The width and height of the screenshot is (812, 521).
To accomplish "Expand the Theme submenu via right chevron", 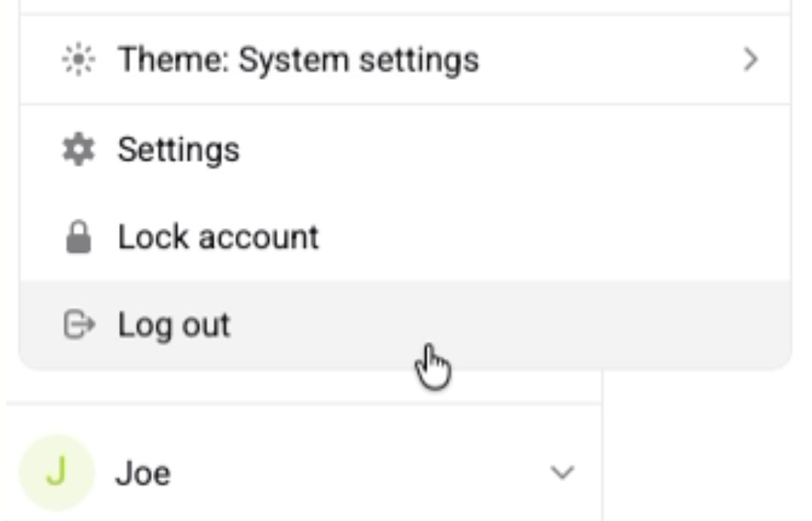I will [x=749, y=60].
